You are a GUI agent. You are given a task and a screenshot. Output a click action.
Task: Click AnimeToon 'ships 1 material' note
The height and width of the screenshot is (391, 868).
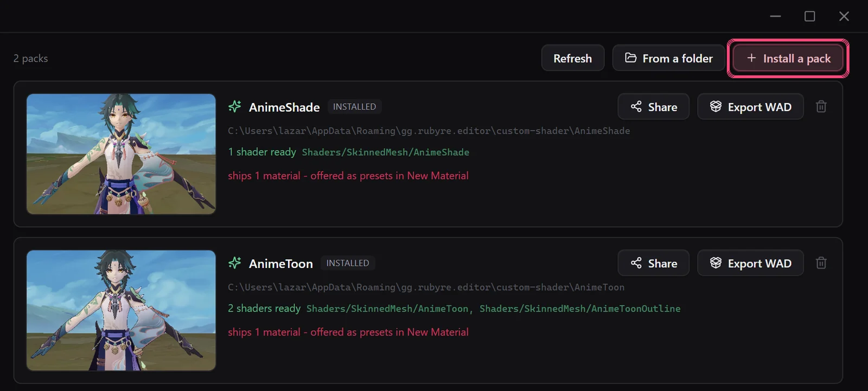pos(348,332)
